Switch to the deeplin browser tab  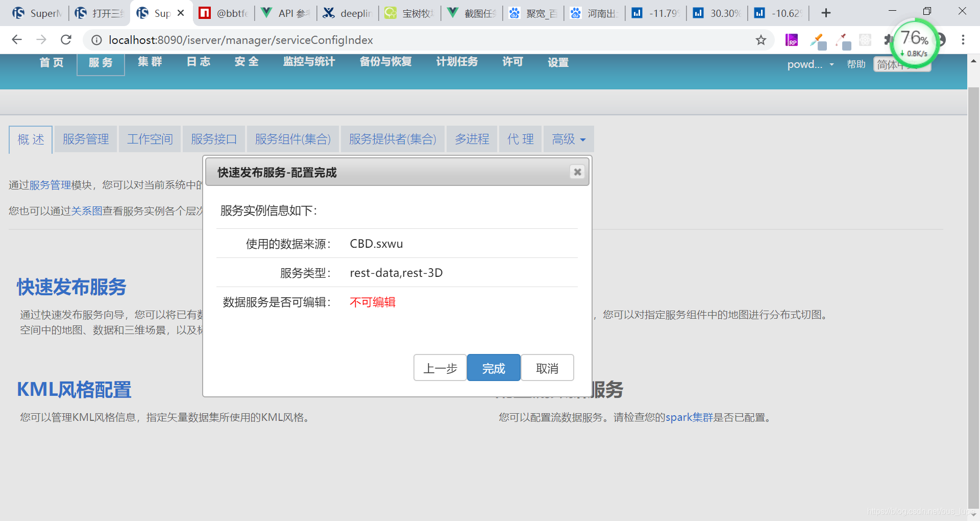348,13
